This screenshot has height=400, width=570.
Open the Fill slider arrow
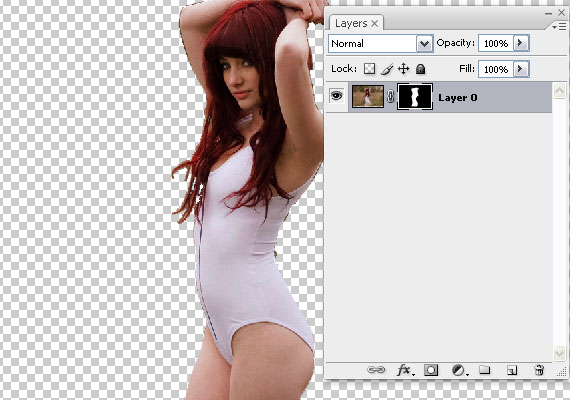click(521, 69)
